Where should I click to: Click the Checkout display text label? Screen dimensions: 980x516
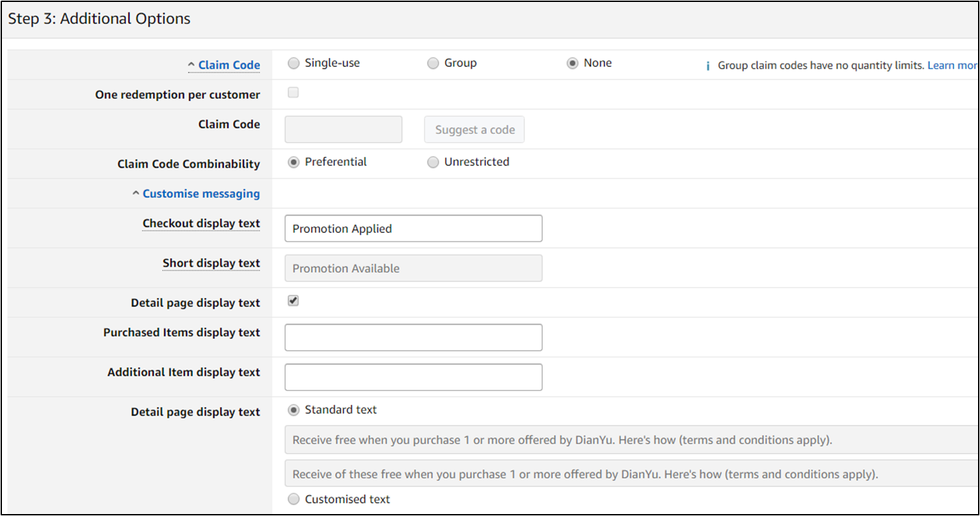click(201, 224)
